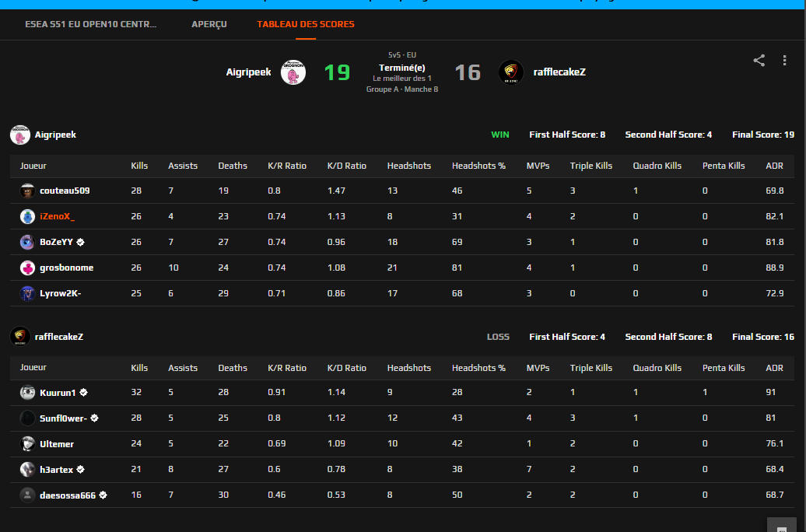Open h3artex player profile link
Image resolution: width=806 pixels, height=532 pixels.
pos(57,469)
